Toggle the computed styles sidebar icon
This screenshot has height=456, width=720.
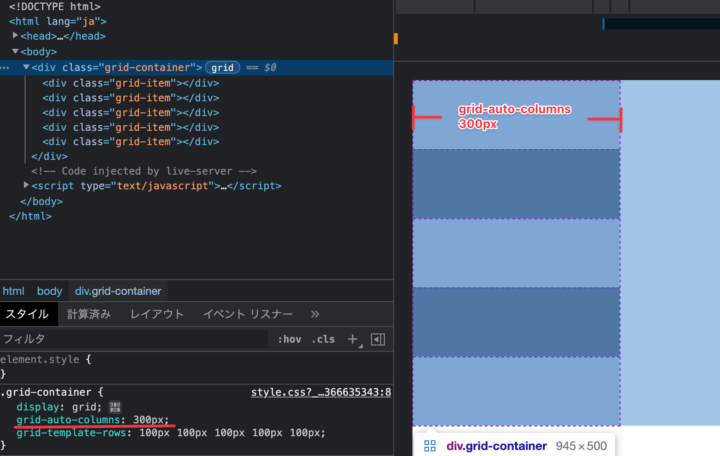click(x=378, y=339)
